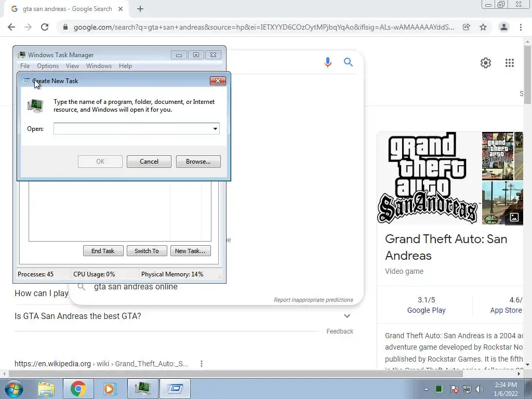This screenshot has height=399, width=532.
Task: Close the gta san andreas Google Search tab
Action: click(x=121, y=9)
